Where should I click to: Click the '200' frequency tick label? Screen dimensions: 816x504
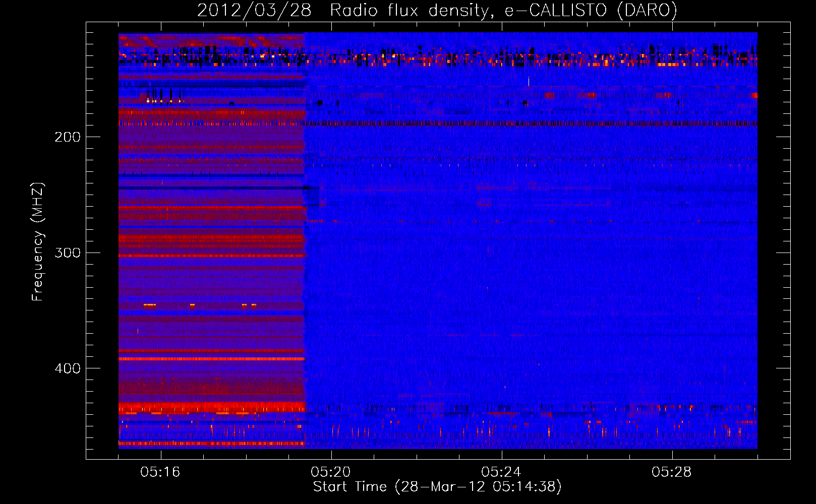tap(68, 137)
